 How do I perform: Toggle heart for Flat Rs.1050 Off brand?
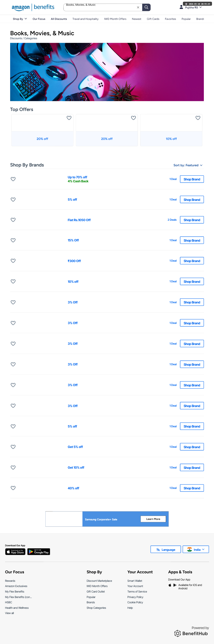click(13, 220)
